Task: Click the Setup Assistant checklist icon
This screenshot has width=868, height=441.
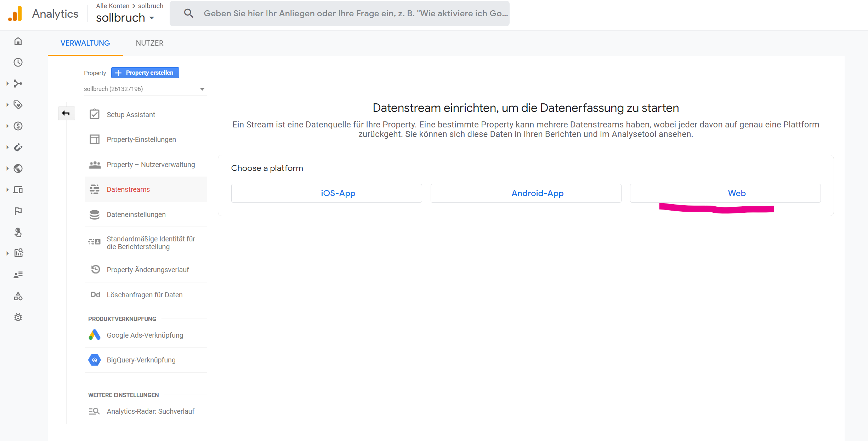Action: coord(95,114)
